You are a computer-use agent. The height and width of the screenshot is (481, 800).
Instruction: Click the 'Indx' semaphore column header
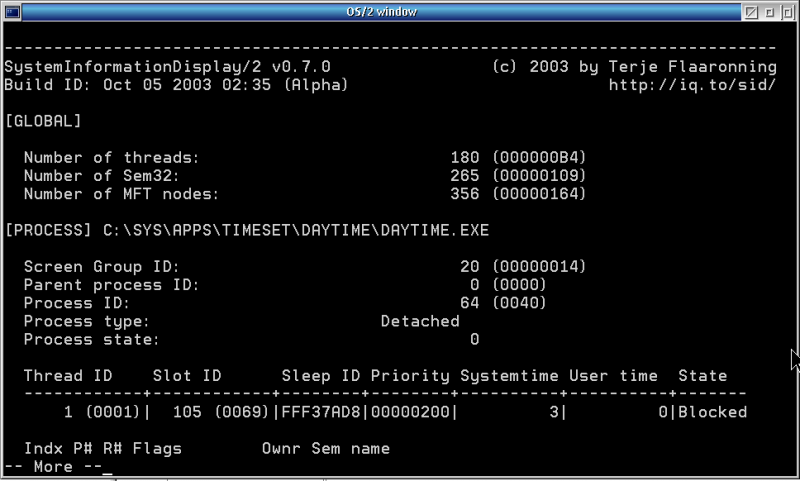[43, 448]
